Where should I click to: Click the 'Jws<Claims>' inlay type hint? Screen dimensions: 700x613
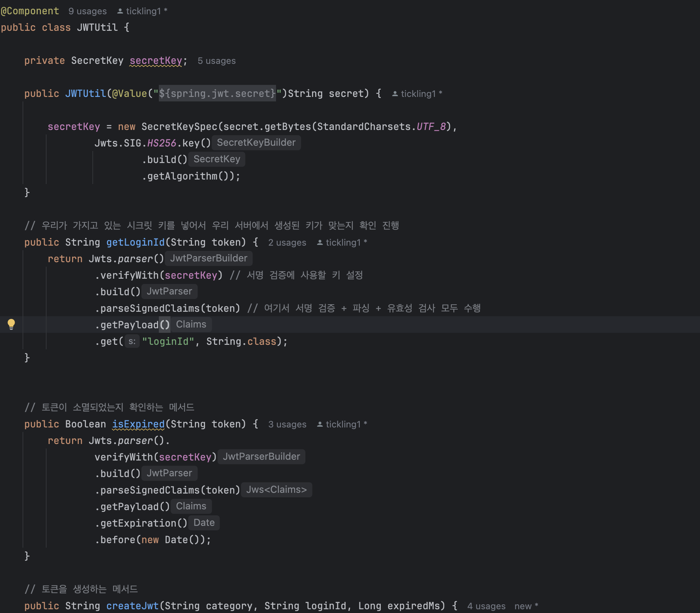tap(276, 490)
